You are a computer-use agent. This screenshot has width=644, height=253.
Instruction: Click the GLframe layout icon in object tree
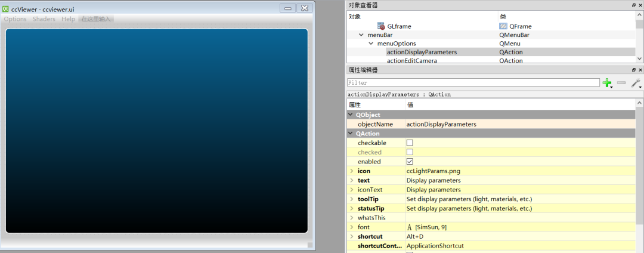pyautogui.click(x=381, y=26)
